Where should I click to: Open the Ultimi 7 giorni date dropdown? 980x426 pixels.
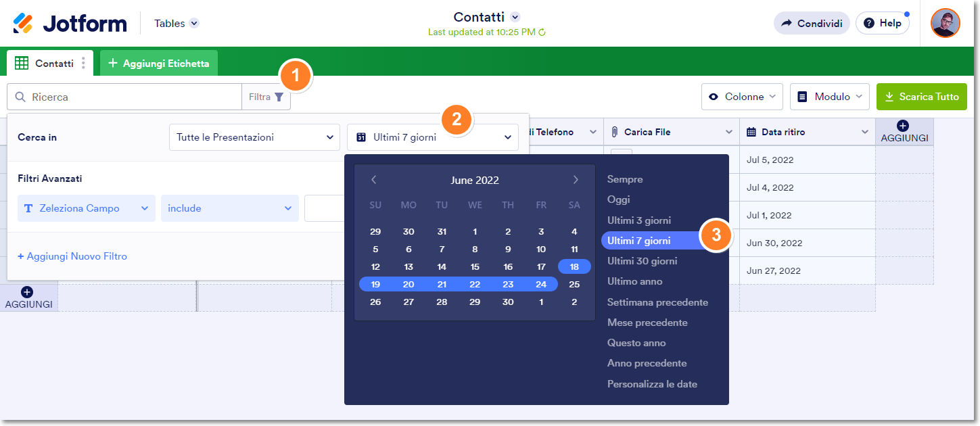[x=433, y=137]
